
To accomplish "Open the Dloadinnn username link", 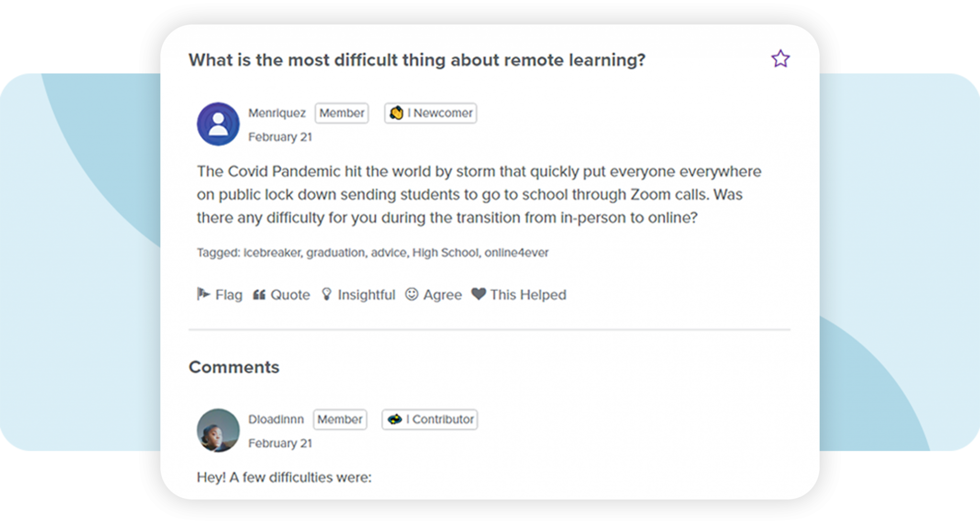I will 276,419.
